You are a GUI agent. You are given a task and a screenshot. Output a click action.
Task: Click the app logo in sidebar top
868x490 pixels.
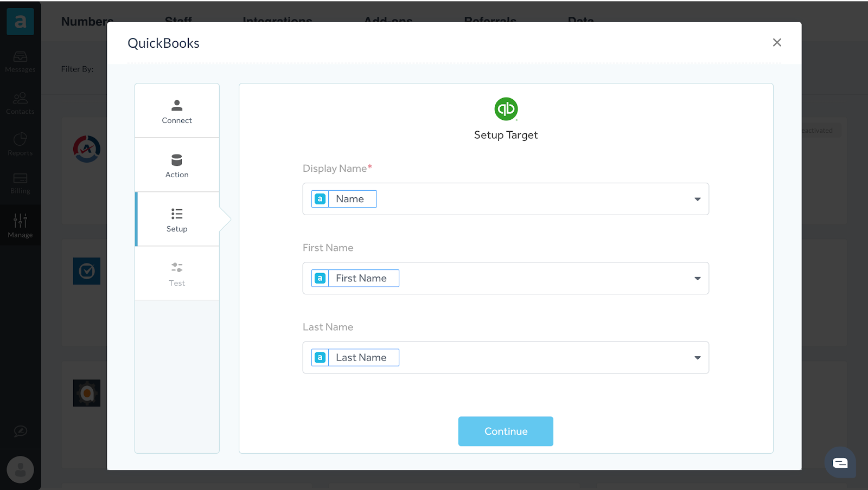pyautogui.click(x=20, y=22)
